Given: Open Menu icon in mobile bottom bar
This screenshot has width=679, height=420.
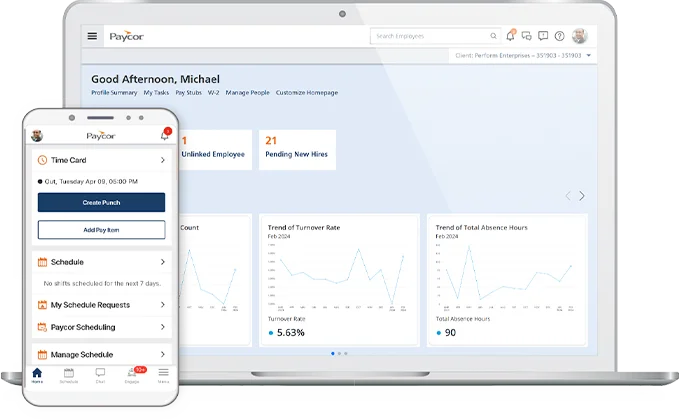Looking at the screenshot, I should [163, 375].
